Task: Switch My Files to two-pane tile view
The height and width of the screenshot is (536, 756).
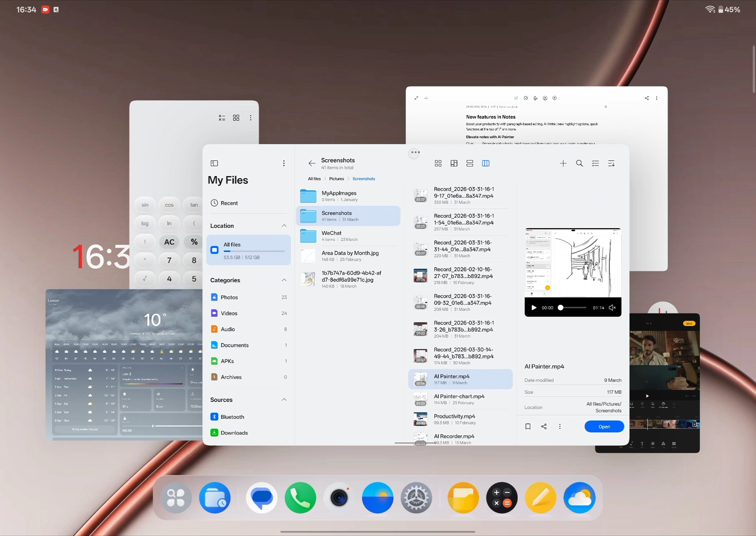Action: [x=454, y=163]
